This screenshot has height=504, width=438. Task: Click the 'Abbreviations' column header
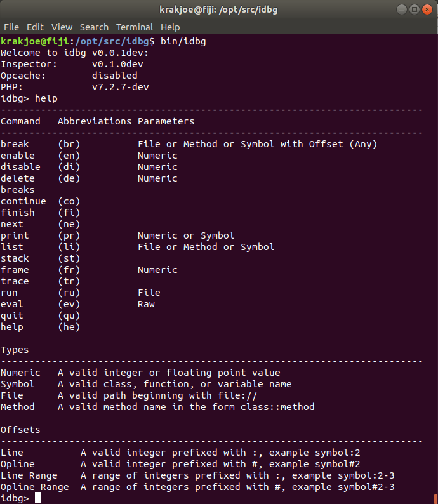[95, 121]
